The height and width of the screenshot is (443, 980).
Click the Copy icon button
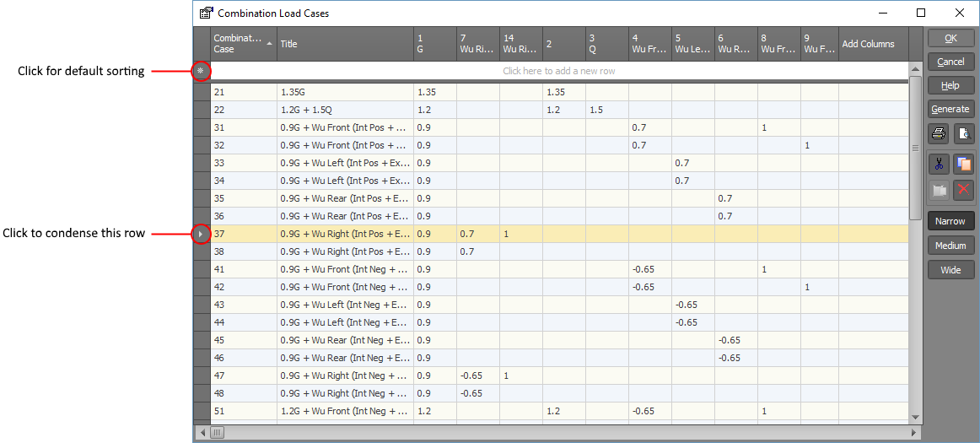[964, 164]
